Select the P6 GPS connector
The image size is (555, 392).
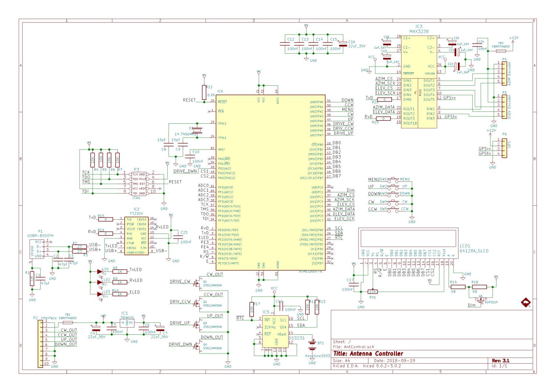[x=504, y=149]
